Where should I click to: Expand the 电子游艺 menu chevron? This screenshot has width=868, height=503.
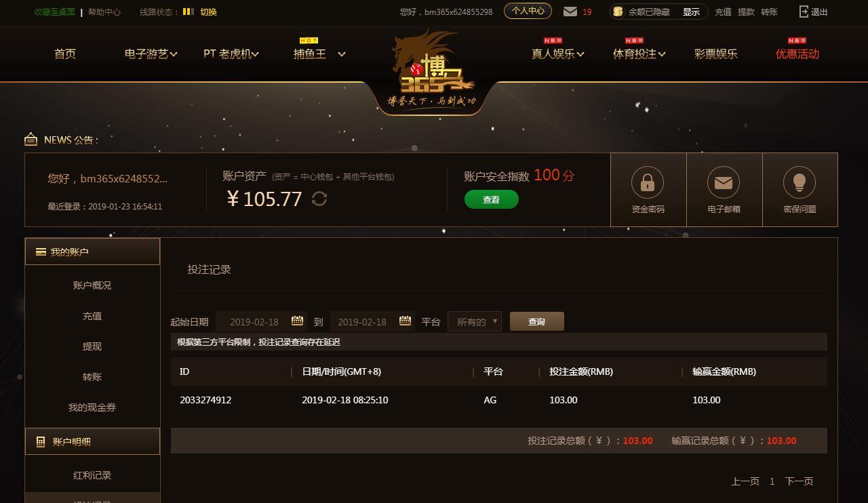[x=174, y=54]
